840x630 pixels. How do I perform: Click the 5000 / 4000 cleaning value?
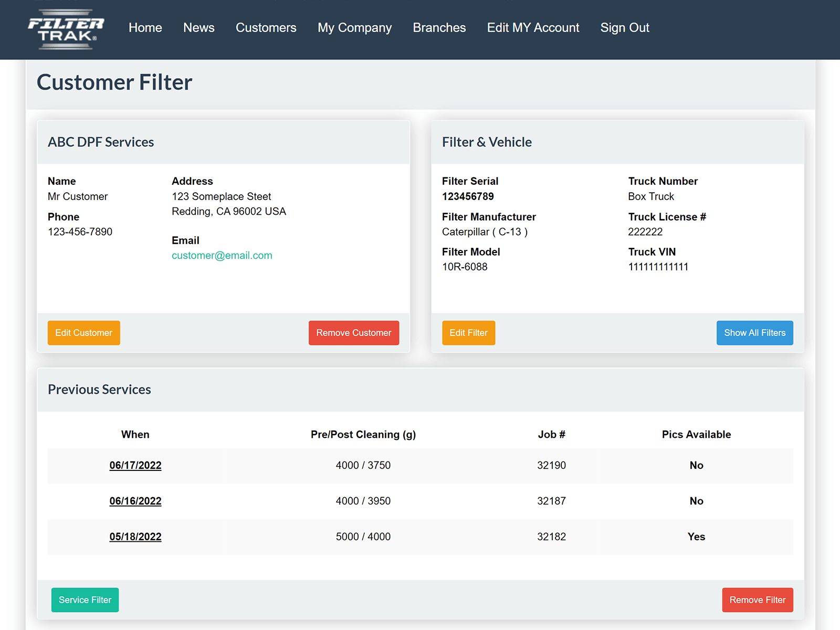pyautogui.click(x=363, y=537)
